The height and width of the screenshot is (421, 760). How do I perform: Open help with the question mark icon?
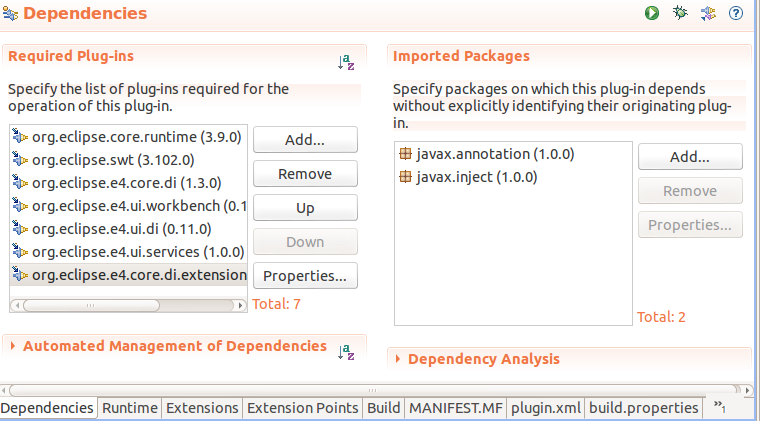point(736,13)
